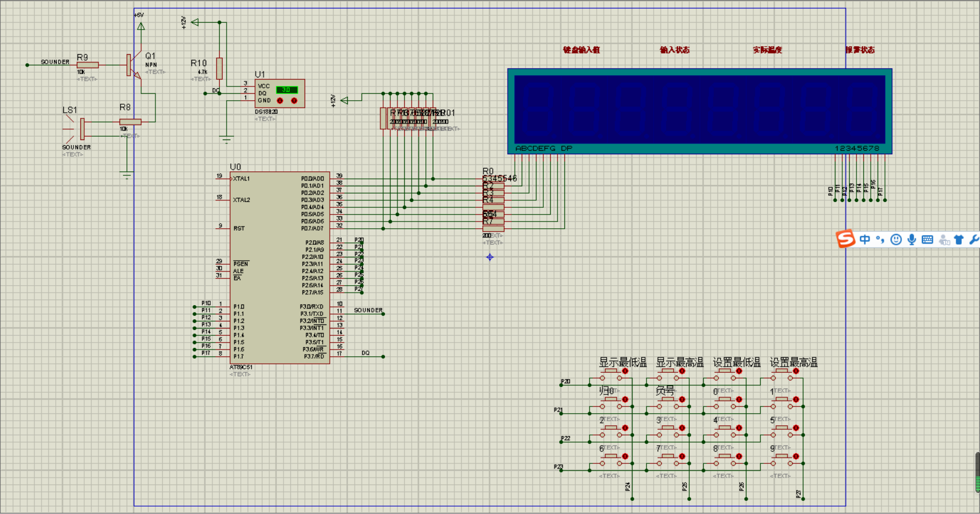Viewport: 980px width, 514px height.
Task: Toggle latch dot of 显示最低温 button
Action: point(625,371)
